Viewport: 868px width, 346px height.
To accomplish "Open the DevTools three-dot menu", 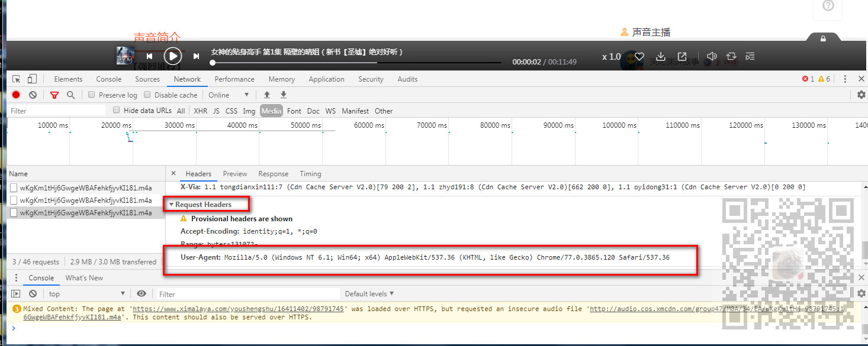I will coord(845,79).
